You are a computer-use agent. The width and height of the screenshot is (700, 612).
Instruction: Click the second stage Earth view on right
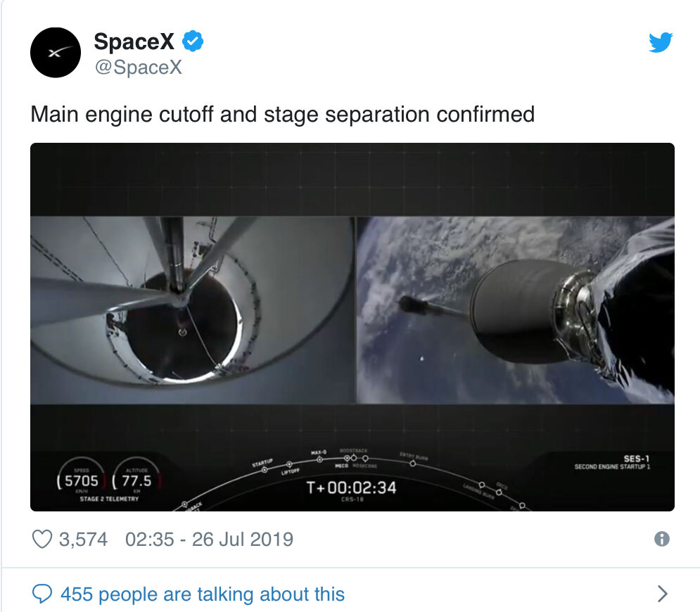click(x=515, y=310)
